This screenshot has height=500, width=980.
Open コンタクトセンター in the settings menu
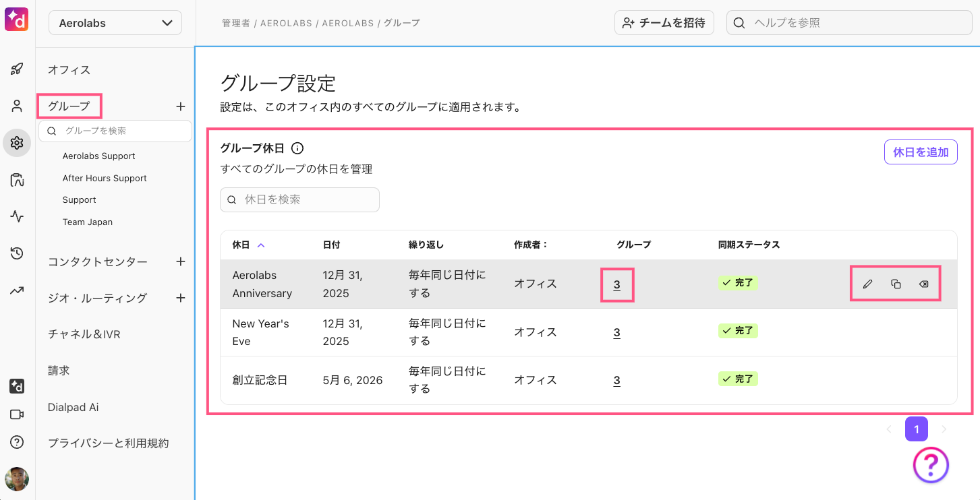[98, 261]
